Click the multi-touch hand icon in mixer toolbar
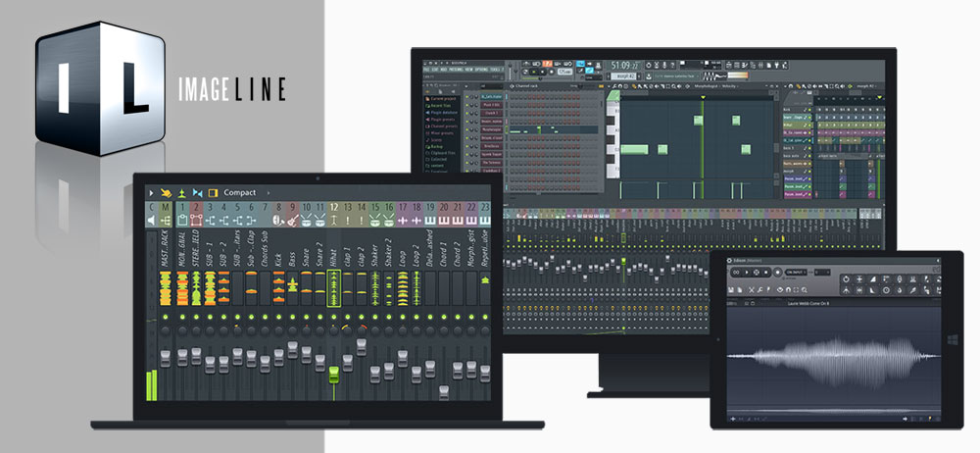The height and width of the screenshot is (453, 980). point(167,193)
